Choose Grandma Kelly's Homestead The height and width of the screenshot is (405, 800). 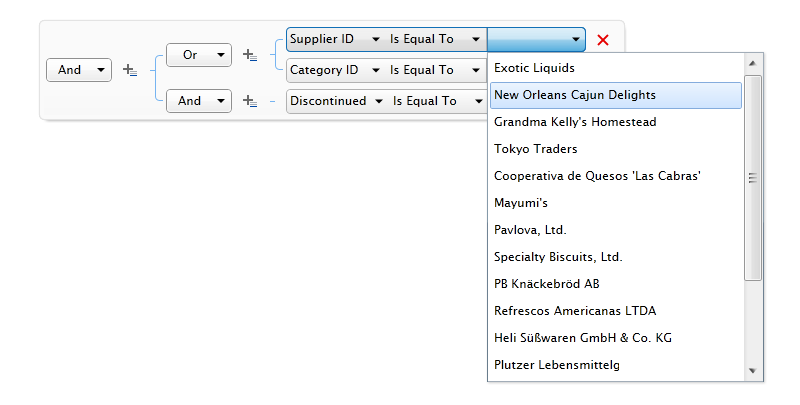pos(616,122)
